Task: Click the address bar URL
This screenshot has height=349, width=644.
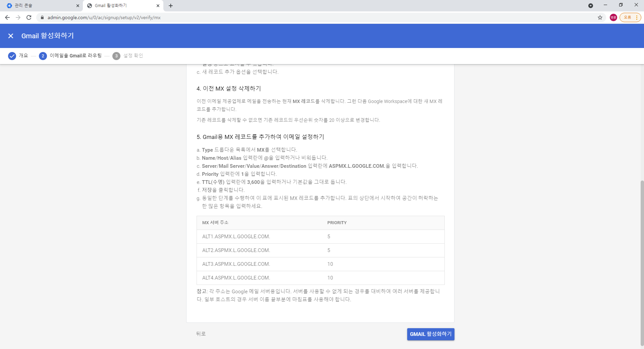Action: click(x=104, y=17)
